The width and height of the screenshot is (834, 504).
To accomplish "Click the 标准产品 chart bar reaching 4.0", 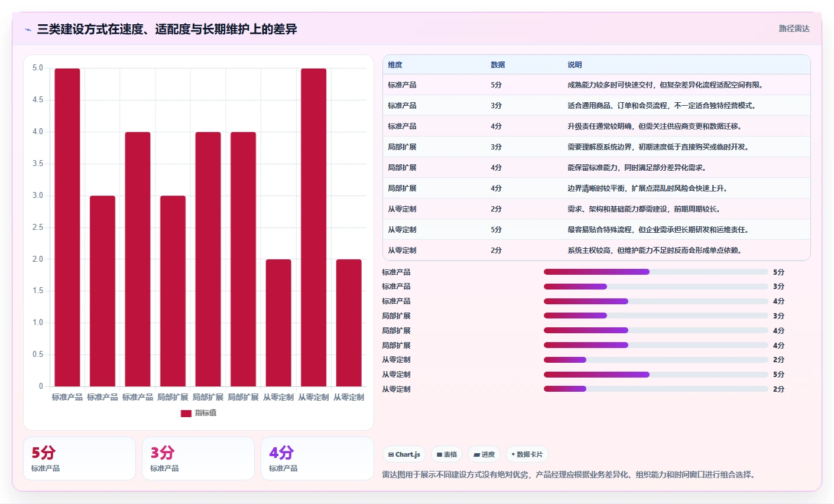I will tap(138, 259).
